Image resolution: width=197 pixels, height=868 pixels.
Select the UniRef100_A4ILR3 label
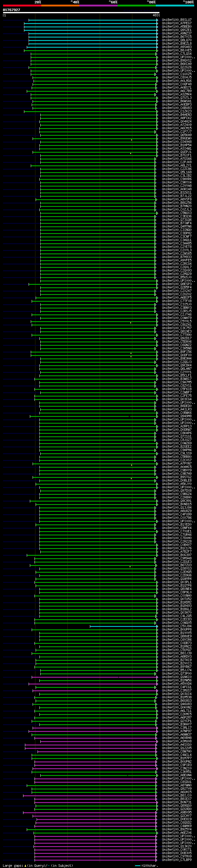click(176, 410)
